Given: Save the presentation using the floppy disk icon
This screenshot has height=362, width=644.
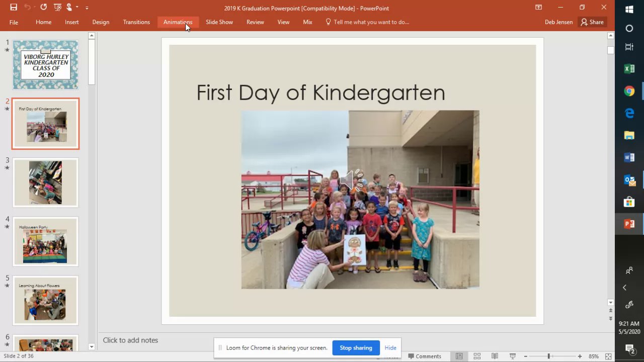Looking at the screenshot, I should pyautogui.click(x=14, y=8).
